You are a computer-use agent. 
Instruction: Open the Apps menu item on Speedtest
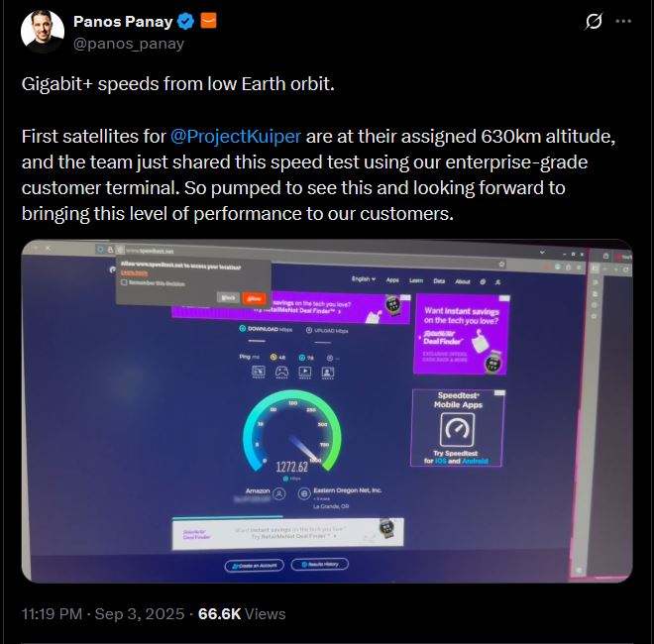(x=392, y=279)
